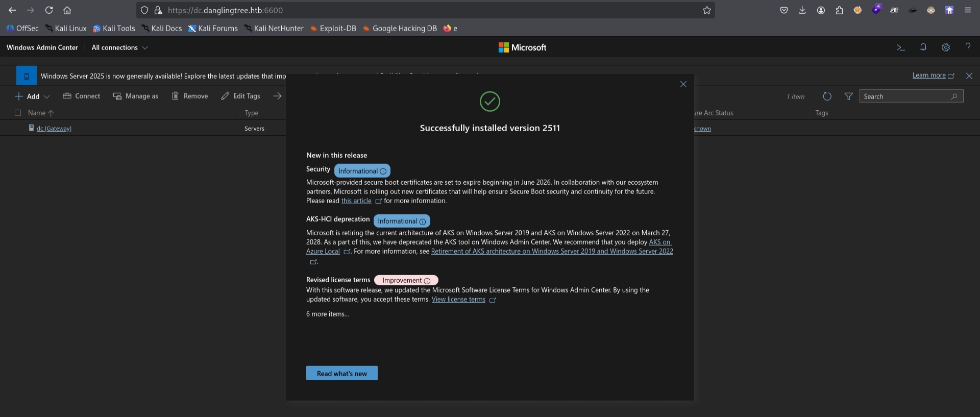980x417 pixels.
Task: Open the filter icon for connections
Action: click(848, 96)
